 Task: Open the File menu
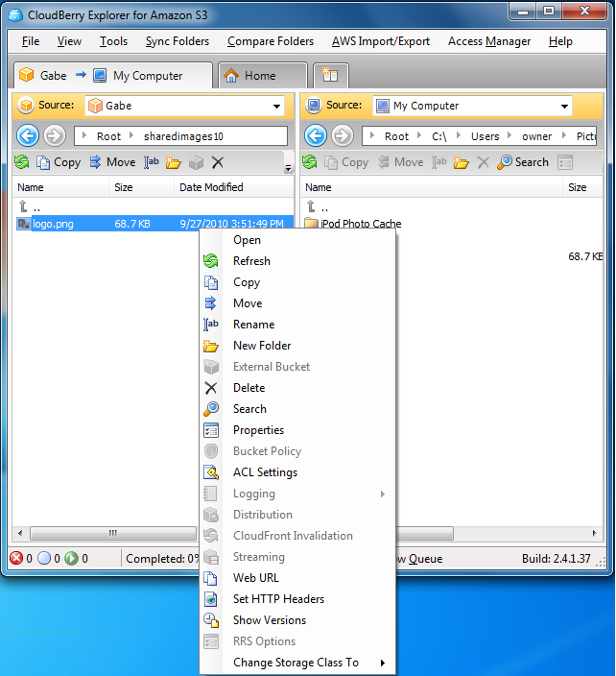point(31,41)
